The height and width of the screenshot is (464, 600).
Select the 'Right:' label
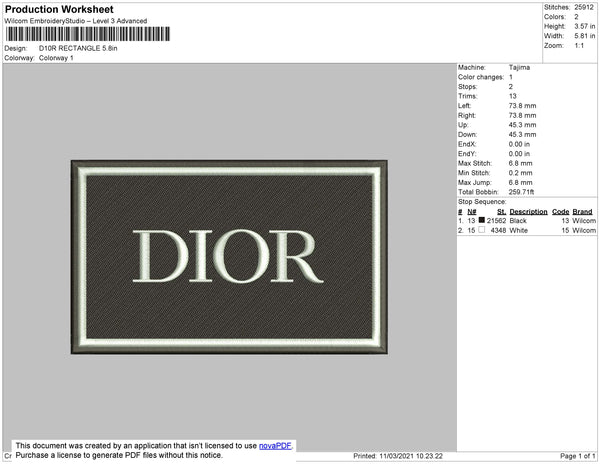467,115
